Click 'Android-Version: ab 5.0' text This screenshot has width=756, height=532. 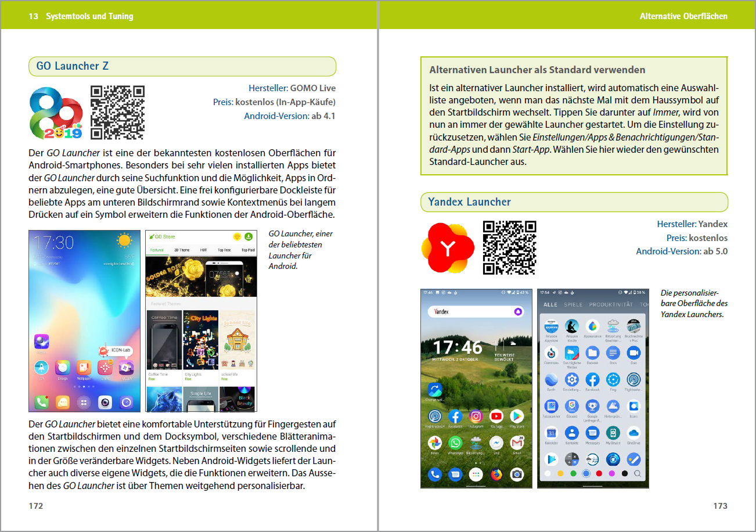[682, 251]
